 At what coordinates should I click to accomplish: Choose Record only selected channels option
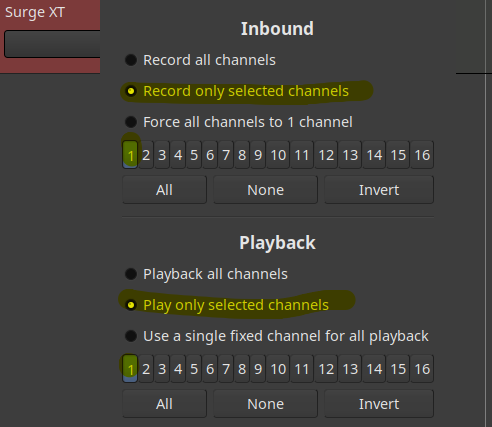click(x=237, y=91)
